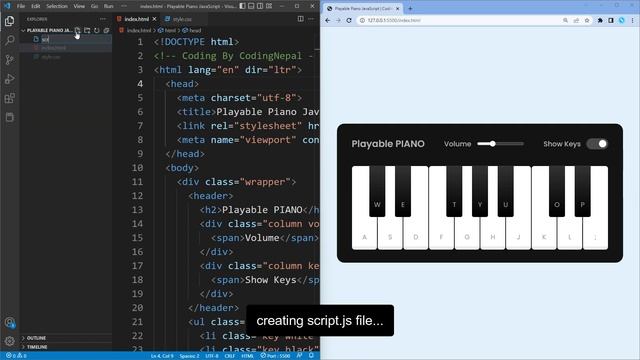Viewport: 640px width, 360px height.
Task: Open Explorer views and more actions menu
Action: point(103,19)
